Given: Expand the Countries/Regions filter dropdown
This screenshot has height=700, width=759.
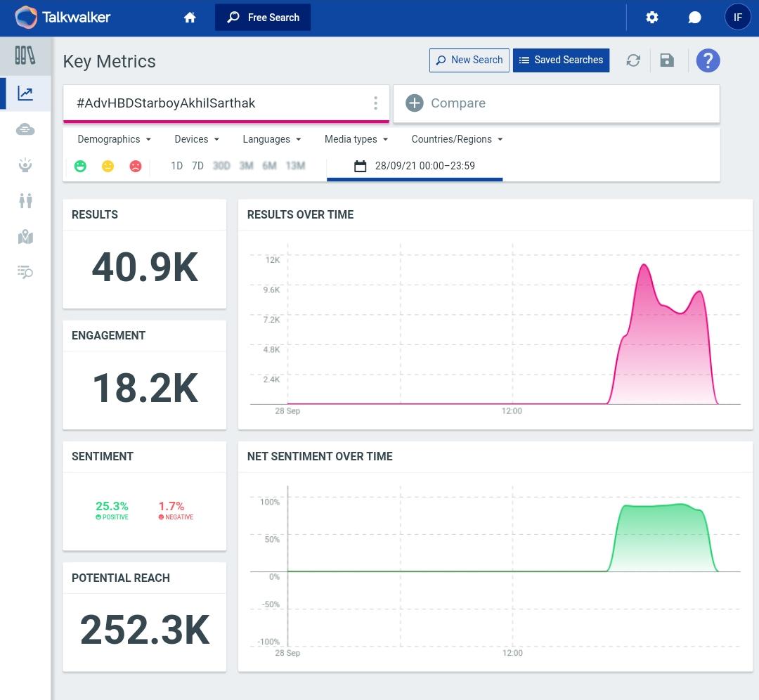Looking at the screenshot, I should (x=458, y=139).
